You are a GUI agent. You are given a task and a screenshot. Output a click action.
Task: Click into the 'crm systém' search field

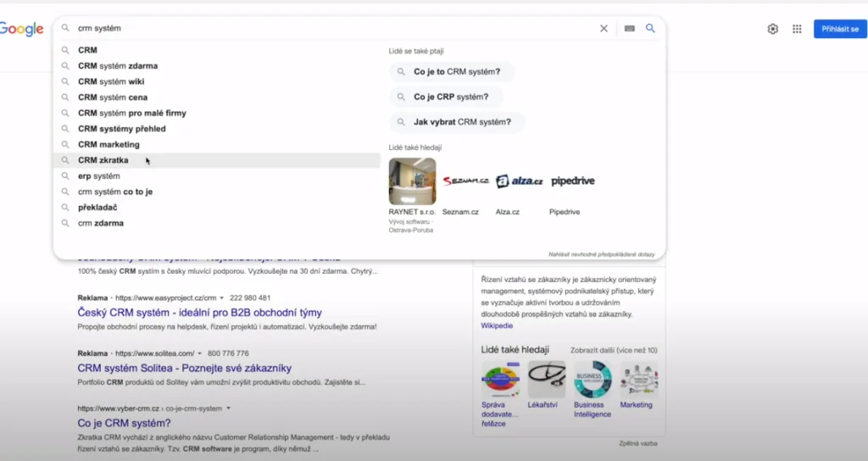[332, 28]
